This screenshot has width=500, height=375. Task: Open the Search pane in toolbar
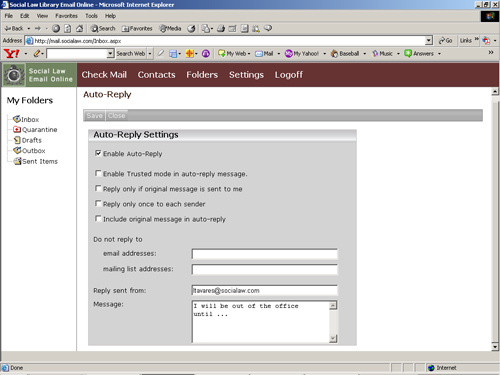point(103,29)
